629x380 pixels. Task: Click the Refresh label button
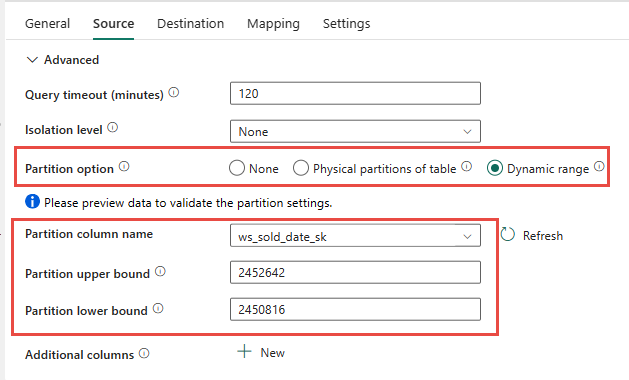(x=543, y=236)
